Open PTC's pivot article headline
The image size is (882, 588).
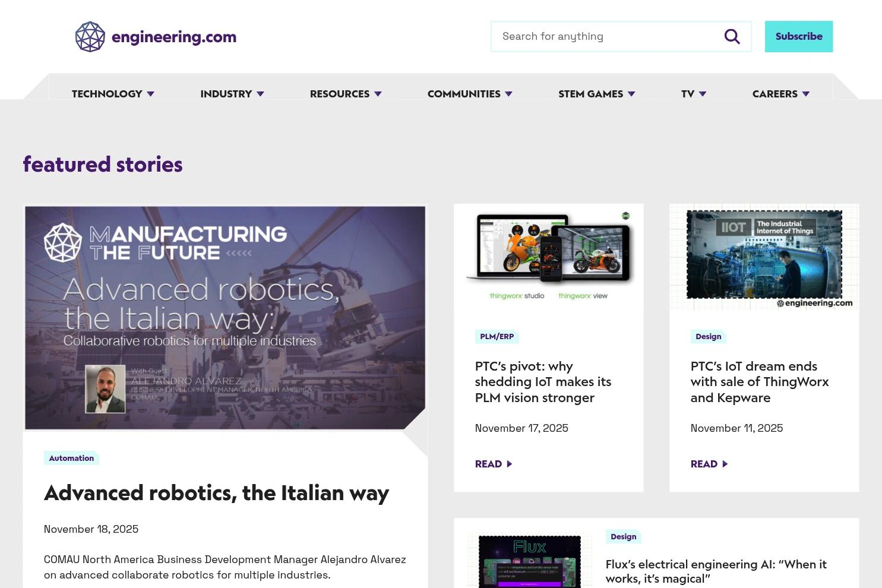pos(543,382)
